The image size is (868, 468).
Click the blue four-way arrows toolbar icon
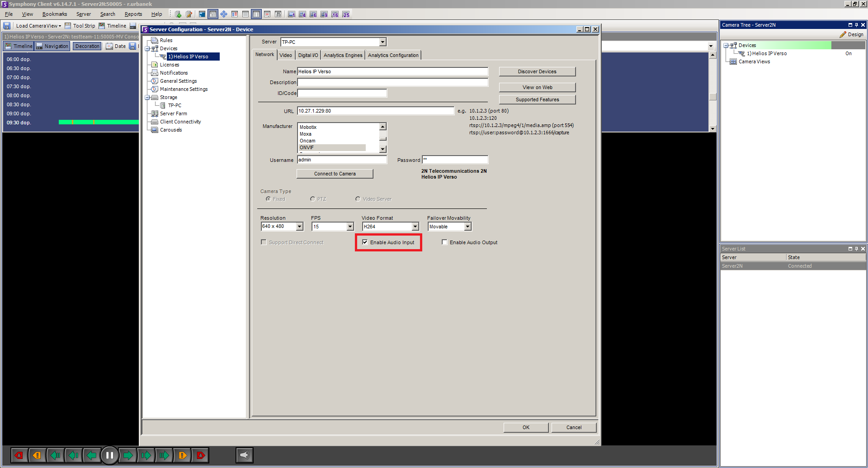(x=224, y=14)
